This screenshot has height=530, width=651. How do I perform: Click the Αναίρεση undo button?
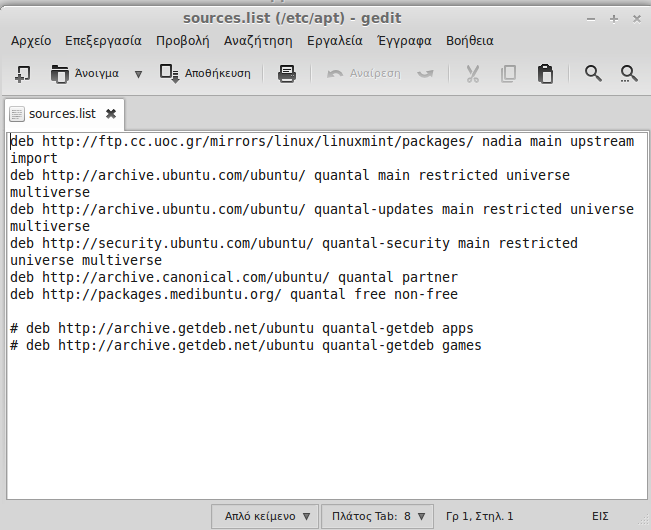(x=364, y=73)
